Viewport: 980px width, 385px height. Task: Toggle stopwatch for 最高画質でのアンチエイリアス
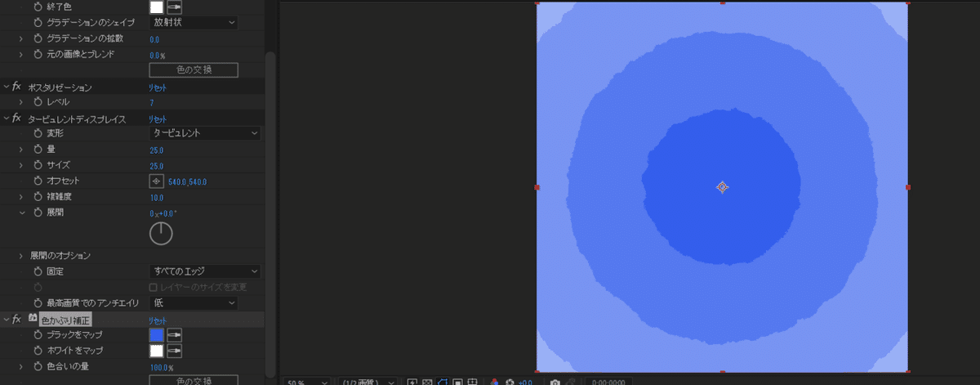(x=38, y=303)
